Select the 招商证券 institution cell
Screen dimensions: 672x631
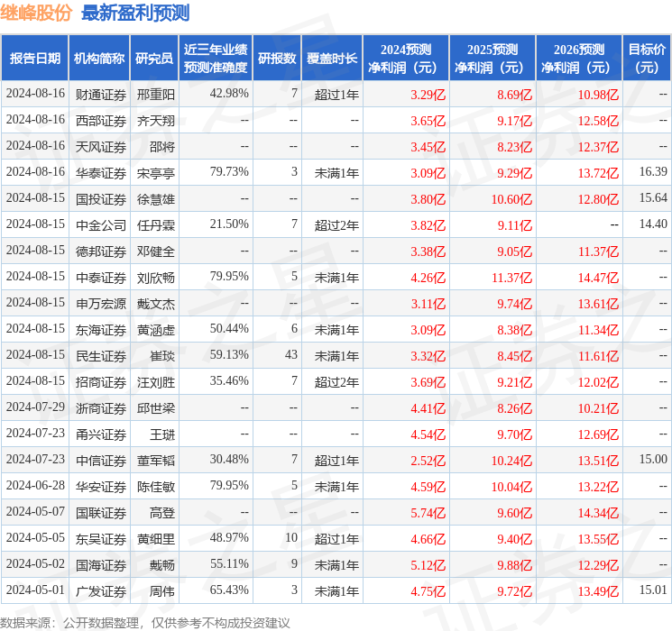101,382
